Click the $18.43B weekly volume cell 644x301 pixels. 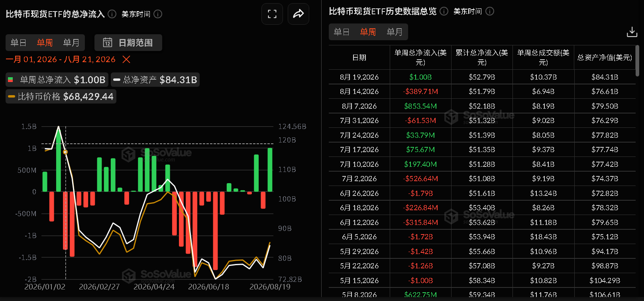pyautogui.click(x=543, y=237)
